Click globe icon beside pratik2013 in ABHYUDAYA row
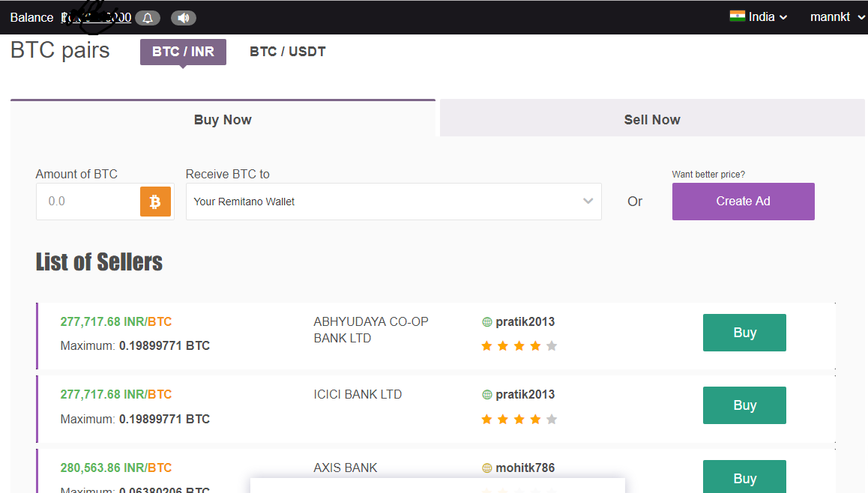Viewport: 868px width, 493px height. pyautogui.click(x=487, y=322)
